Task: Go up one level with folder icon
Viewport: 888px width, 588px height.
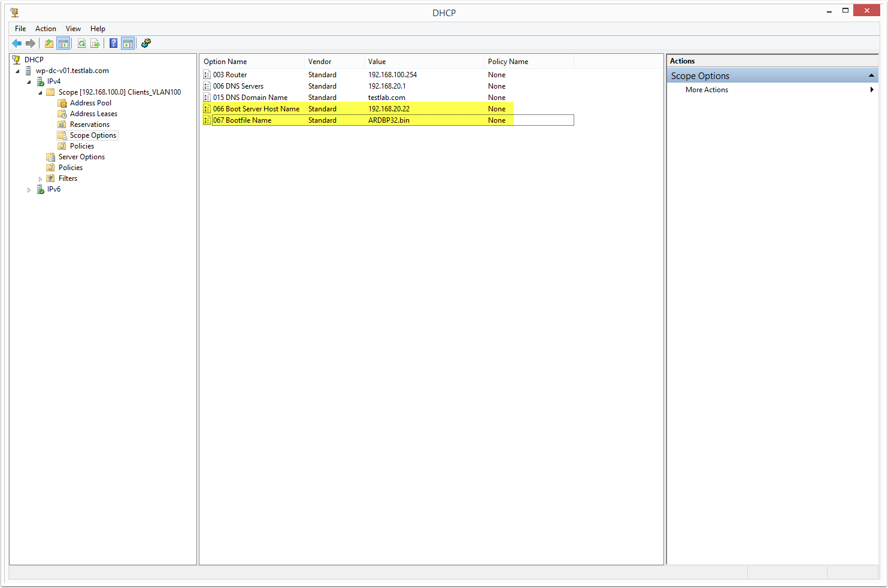Action: click(x=49, y=43)
